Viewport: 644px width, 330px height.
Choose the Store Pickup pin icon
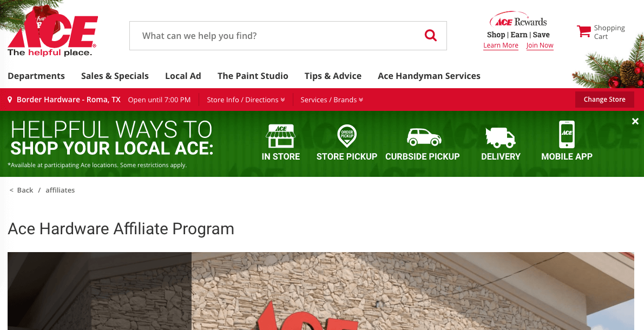pyautogui.click(x=347, y=136)
